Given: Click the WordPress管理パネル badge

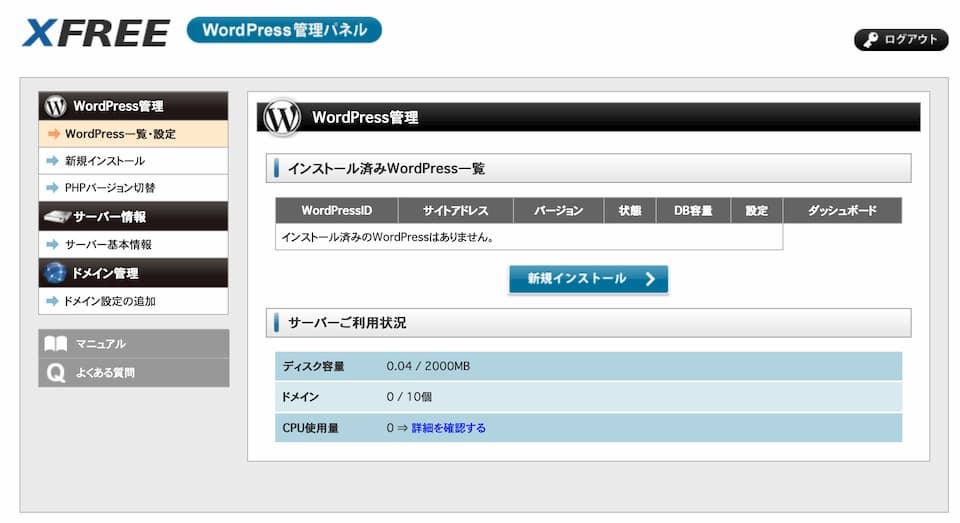Looking at the screenshot, I should point(284,30).
